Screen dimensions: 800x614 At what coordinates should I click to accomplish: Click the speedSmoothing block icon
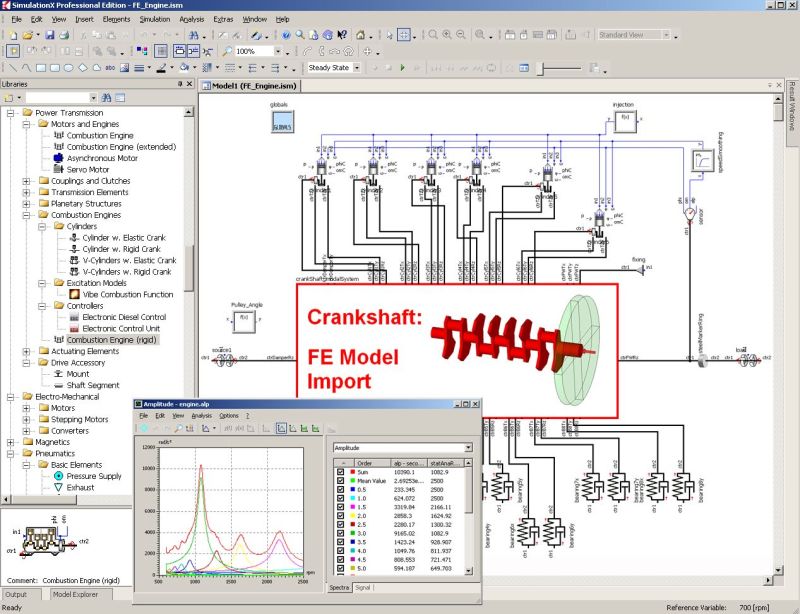click(x=703, y=161)
